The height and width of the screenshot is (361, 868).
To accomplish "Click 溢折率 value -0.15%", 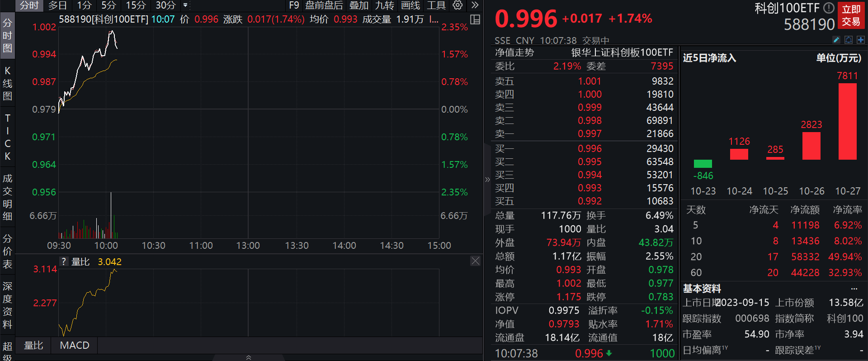I will point(657,311).
